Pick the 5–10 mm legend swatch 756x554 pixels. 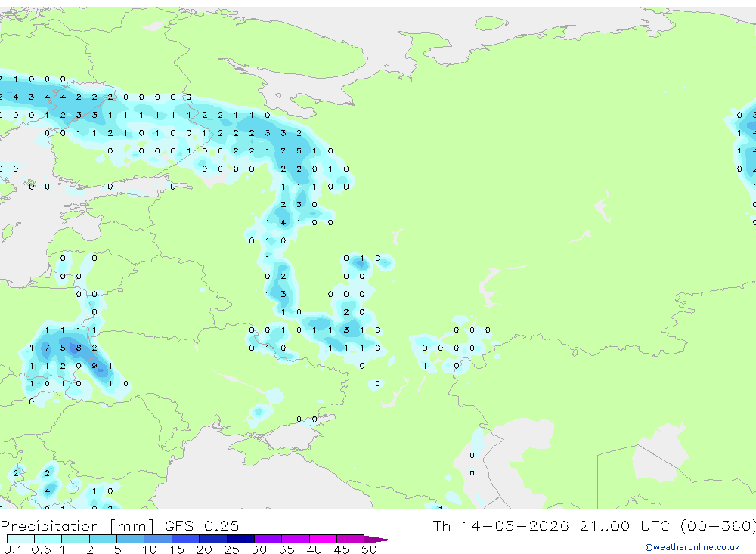131,539
